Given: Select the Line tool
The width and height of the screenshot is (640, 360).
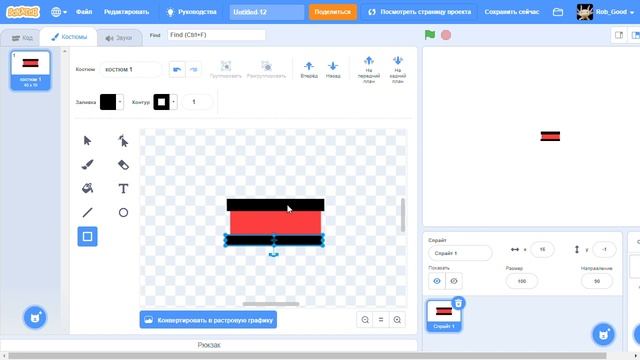Looking at the screenshot, I should tap(87, 212).
